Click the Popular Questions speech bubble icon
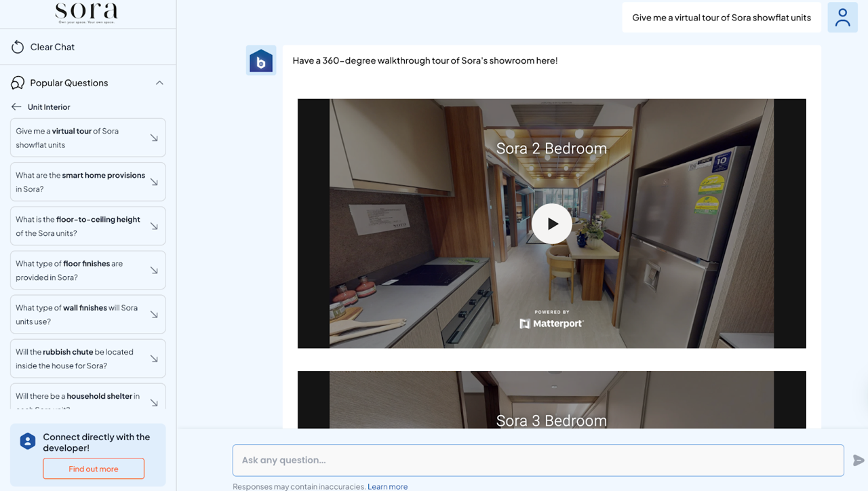 (x=16, y=82)
